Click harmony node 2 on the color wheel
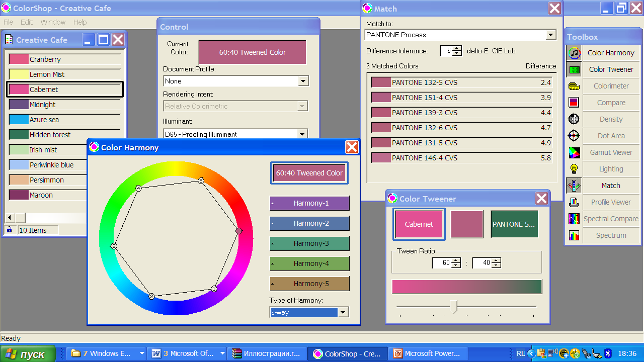The width and height of the screenshot is (644, 362). [x=151, y=297]
